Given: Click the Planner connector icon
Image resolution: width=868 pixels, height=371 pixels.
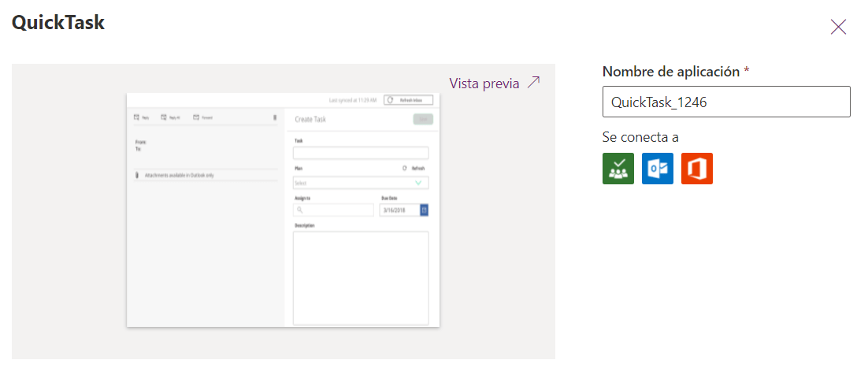Looking at the screenshot, I should coord(618,169).
